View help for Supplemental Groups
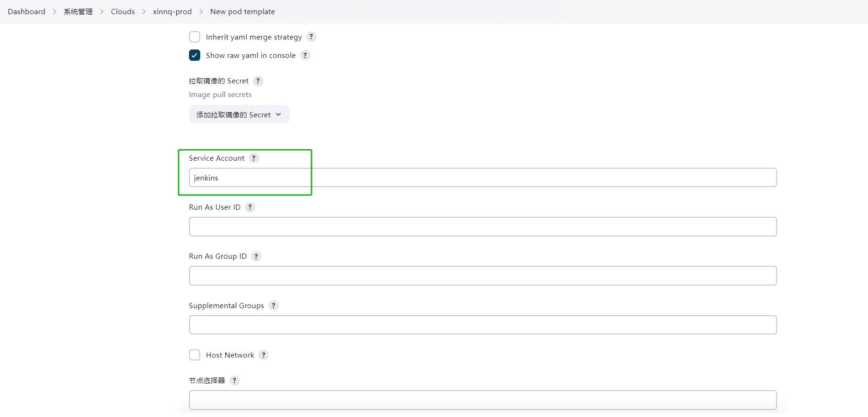Screen dimensions: 868x417 (x=274, y=305)
